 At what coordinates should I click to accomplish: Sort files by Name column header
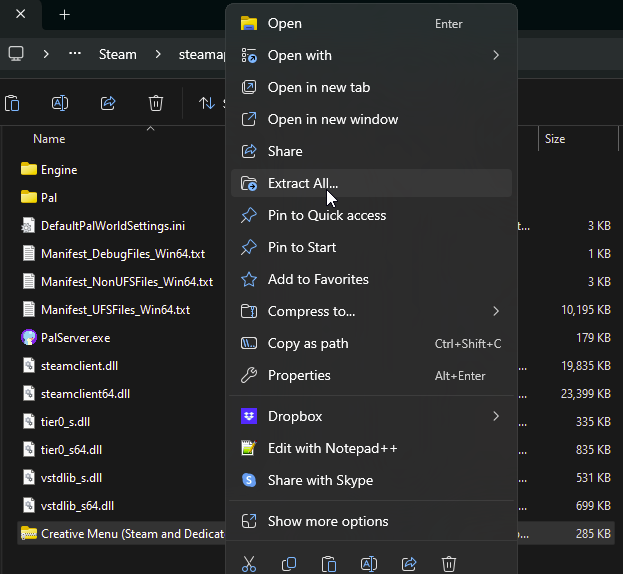tap(49, 139)
